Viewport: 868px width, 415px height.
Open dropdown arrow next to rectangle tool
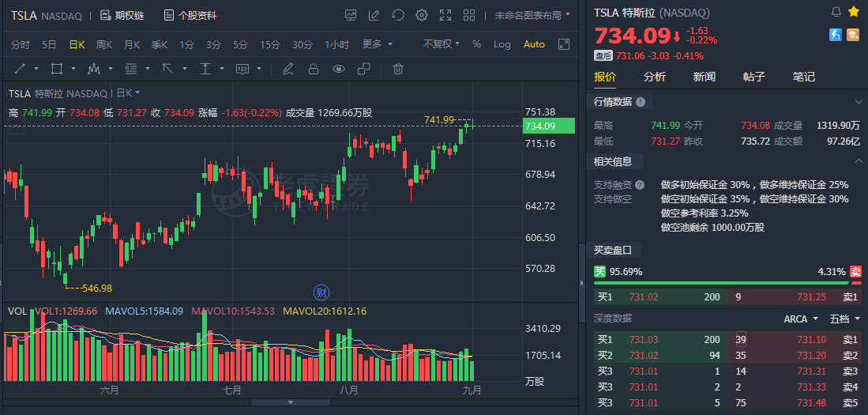tap(73, 69)
